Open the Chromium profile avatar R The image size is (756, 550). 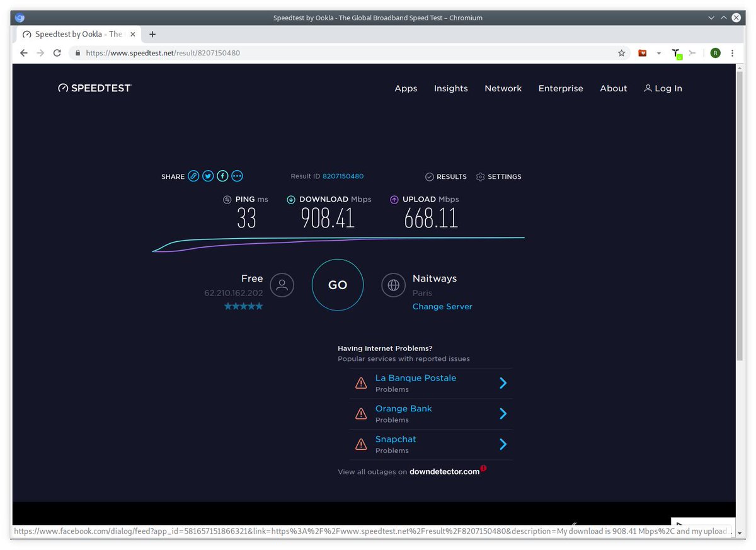click(x=715, y=53)
